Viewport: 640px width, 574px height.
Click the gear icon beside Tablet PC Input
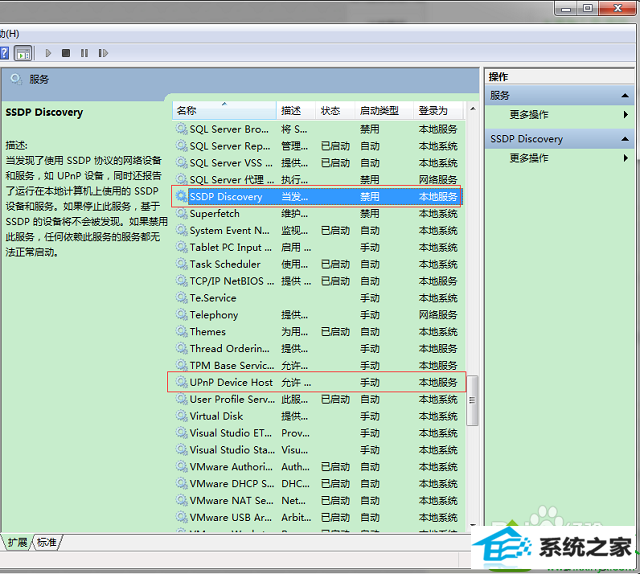tap(181, 247)
